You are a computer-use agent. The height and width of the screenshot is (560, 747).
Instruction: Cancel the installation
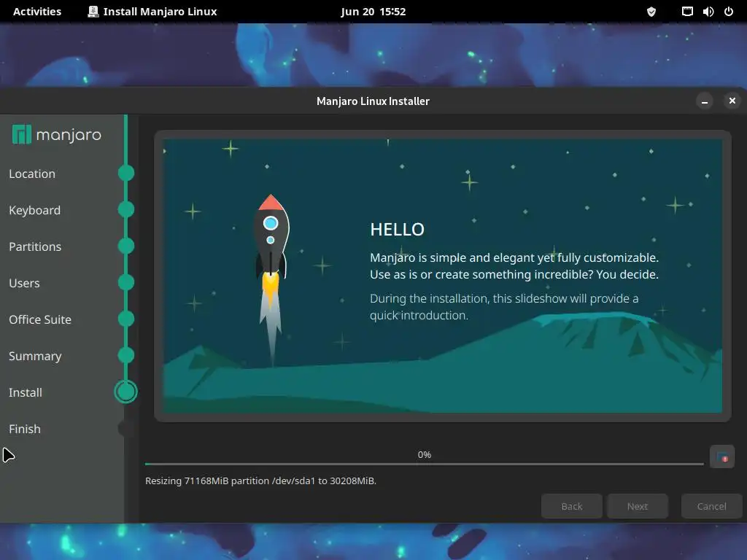(712, 506)
